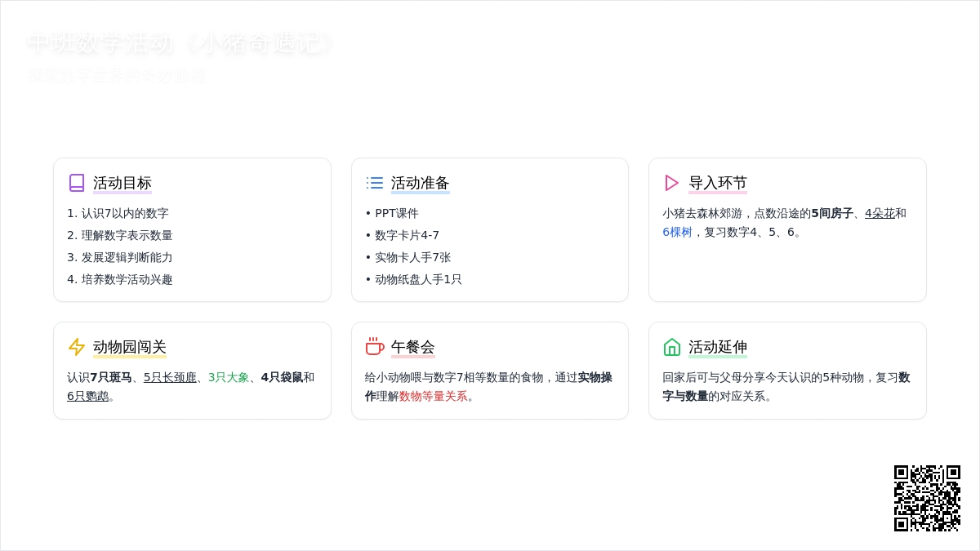This screenshot has height=551, width=980.
Task: Select the 活动延伸 card heading
Action: click(x=718, y=347)
